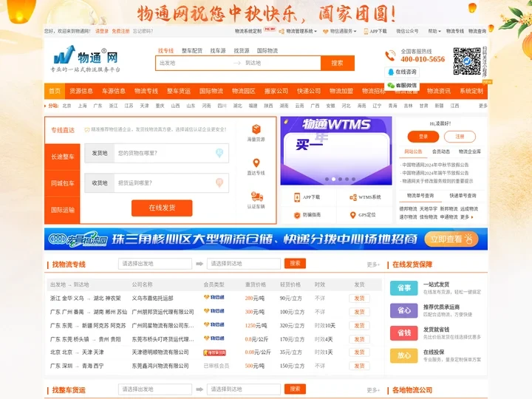Select the 找专线 search tab
Image resolution: width=532 pixels, height=399 pixels.
click(166, 50)
